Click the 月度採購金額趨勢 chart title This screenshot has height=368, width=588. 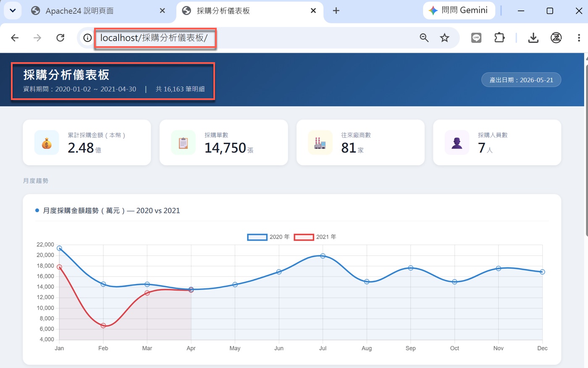tap(112, 210)
